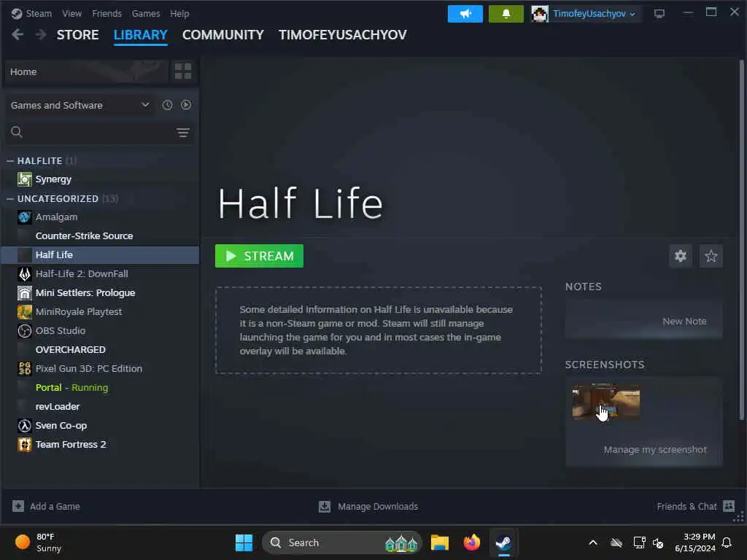The image size is (747, 560).
Task: Click the Team Fortress 2 icon
Action: pyautogui.click(x=24, y=444)
